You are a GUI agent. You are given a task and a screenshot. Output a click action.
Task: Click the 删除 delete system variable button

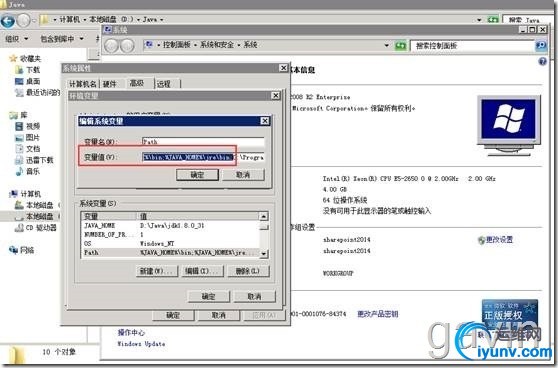[248, 271]
